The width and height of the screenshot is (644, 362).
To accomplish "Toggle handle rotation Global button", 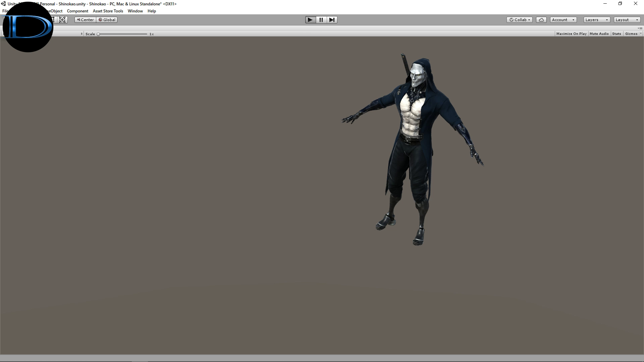I will 107,20.
